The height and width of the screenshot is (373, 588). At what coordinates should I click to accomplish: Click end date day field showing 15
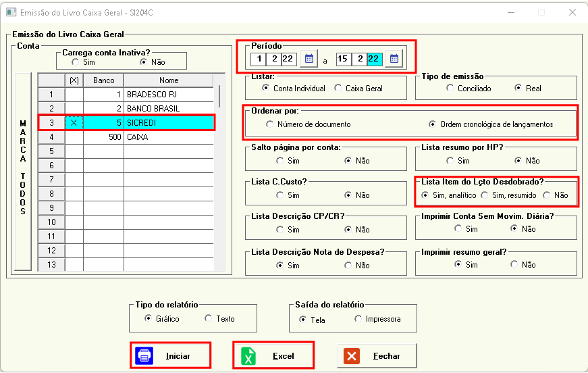(344, 59)
